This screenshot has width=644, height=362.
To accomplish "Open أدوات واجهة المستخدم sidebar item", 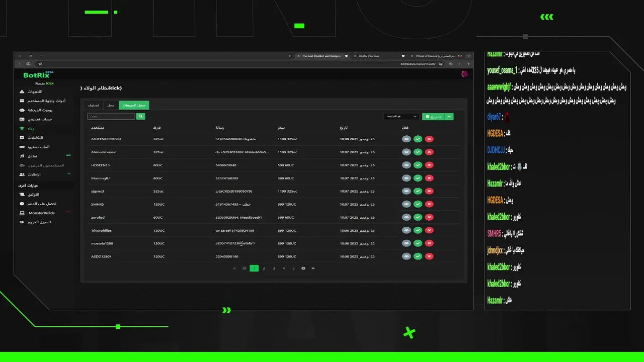I will (x=42, y=101).
